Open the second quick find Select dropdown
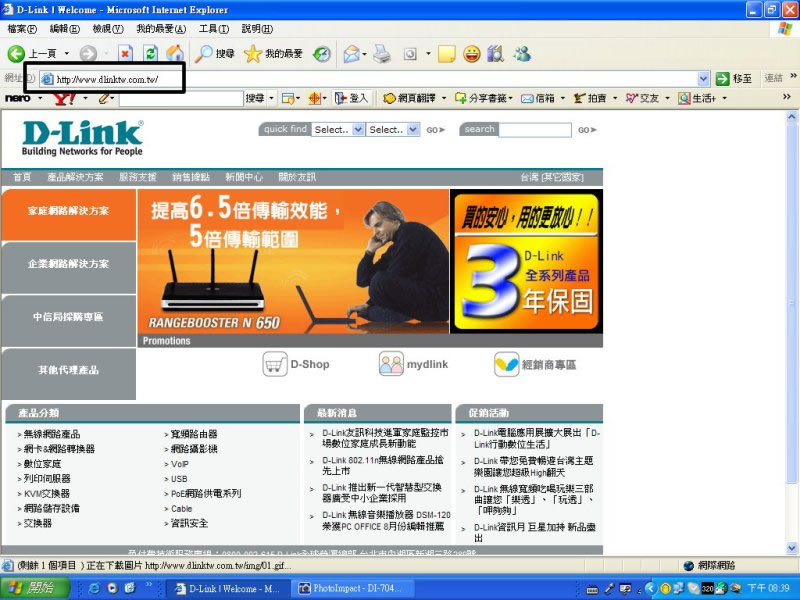This screenshot has height=600, width=800. pos(393,130)
